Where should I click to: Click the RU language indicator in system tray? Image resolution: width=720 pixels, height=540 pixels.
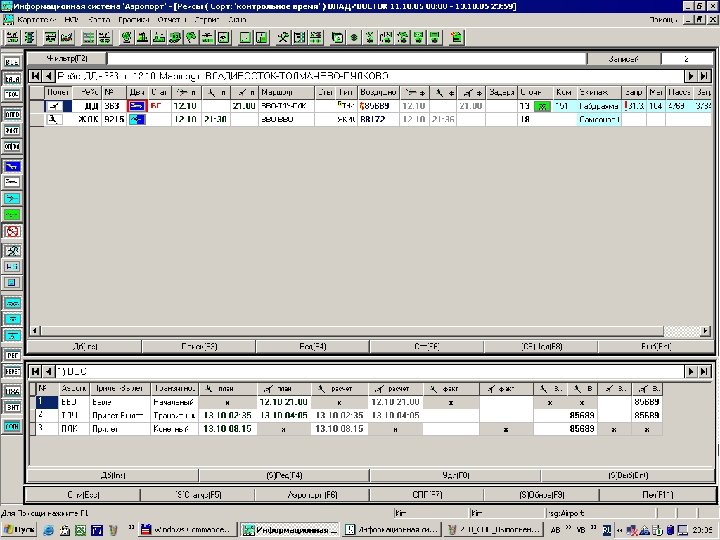(x=606, y=528)
